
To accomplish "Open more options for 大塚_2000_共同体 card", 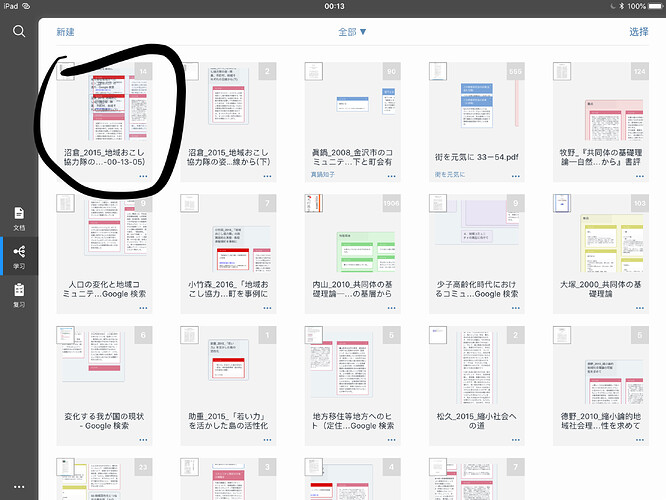I will click(640, 308).
